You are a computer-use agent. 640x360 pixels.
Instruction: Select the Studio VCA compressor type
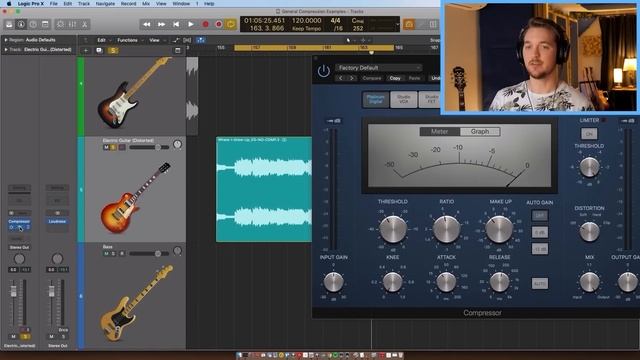click(x=403, y=99)
